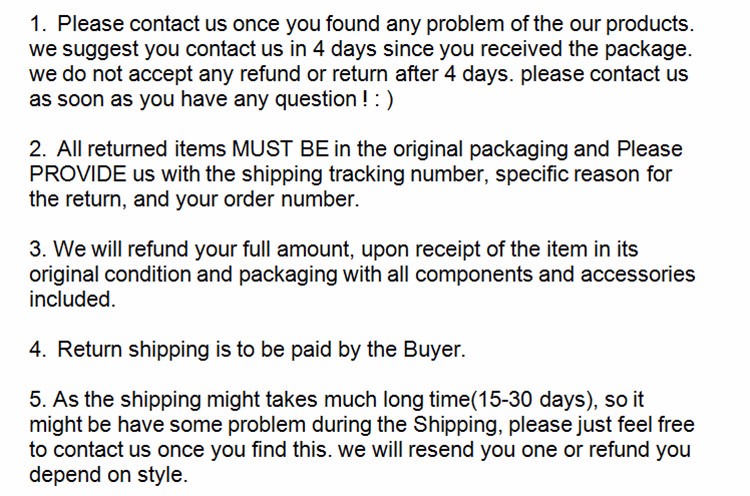Click the capitalized word "PROVIDE"
The image size is (750, 496).
click(75, 174)
